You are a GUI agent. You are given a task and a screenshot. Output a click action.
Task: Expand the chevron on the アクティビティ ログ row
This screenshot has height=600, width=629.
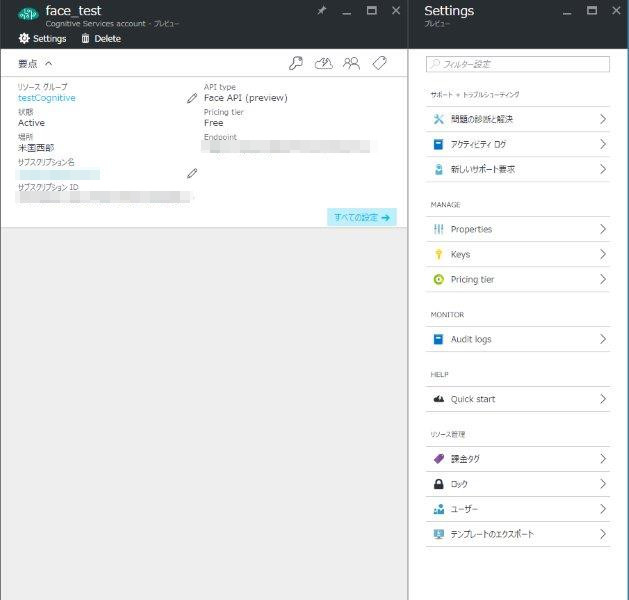tap(603, 144)
